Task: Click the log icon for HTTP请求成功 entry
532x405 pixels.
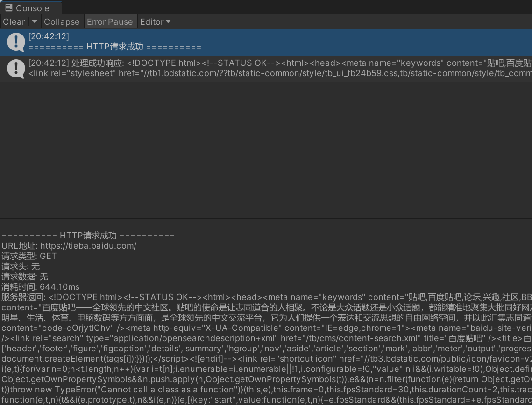Action: pyautogui.click(x=16, y=42)
